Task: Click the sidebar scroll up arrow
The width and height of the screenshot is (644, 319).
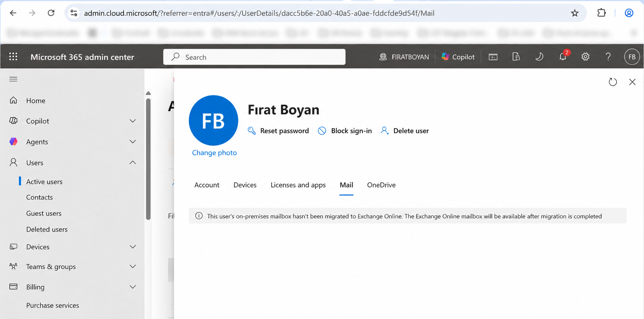Action: coord(148,93)
